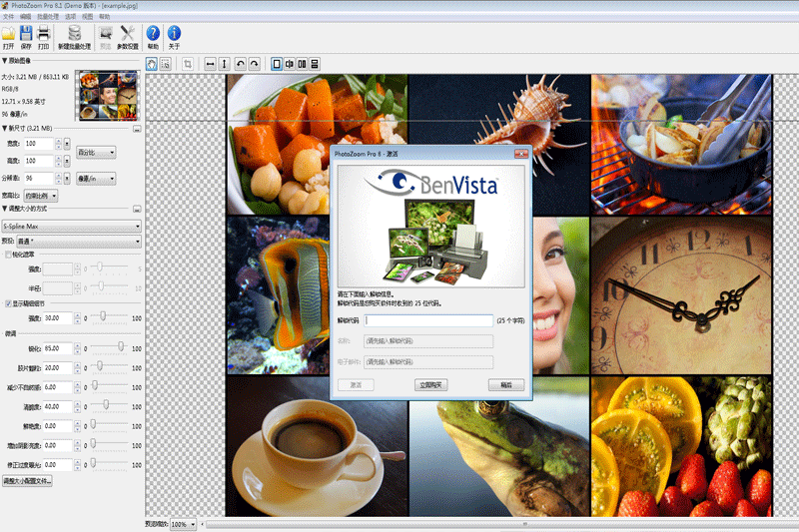Open the 宽高比 aspect ratio dropdown
The image size is (799, 532).
coord(41,196)
